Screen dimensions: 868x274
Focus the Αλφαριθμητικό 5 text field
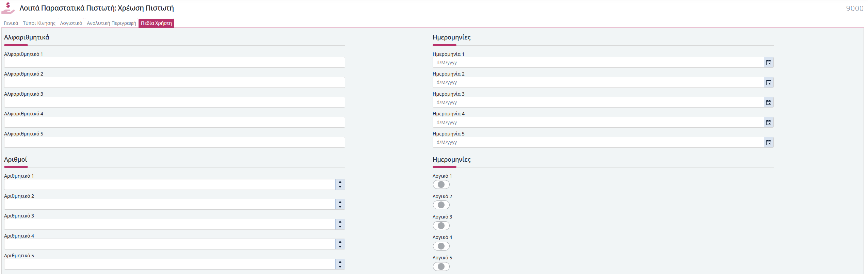tap(175, 142)
